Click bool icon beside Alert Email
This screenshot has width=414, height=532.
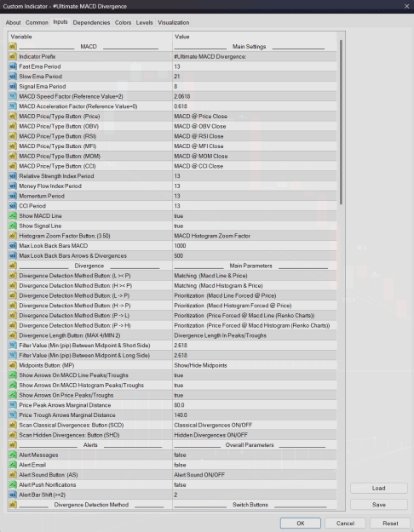(x=13, y=465)
